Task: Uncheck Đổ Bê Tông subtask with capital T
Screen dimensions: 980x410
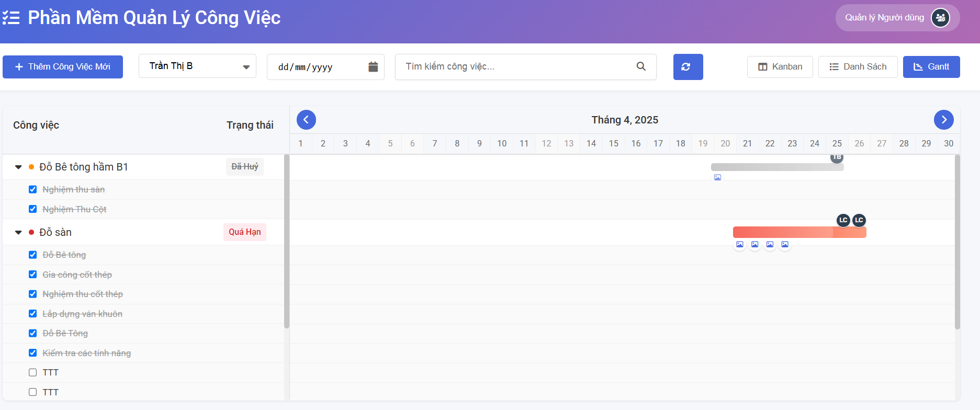Action: pyautogui.click(x=32, y=333)
